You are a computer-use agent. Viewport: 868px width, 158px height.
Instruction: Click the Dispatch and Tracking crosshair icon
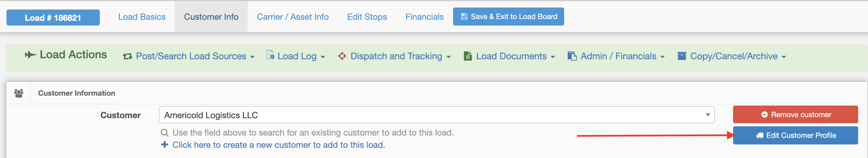(342, 56)
